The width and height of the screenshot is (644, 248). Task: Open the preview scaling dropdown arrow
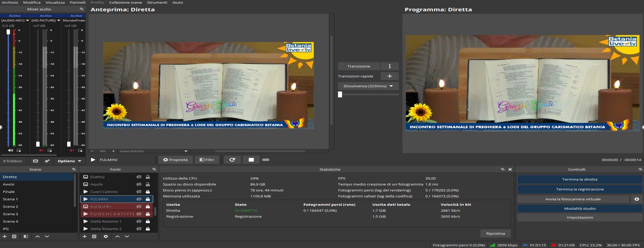[186, 151]
